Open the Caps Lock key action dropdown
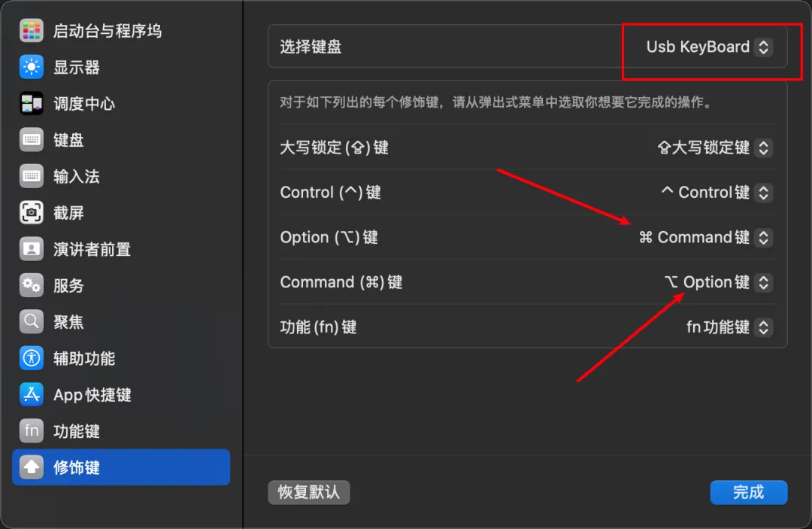 (x=715, y=147)
